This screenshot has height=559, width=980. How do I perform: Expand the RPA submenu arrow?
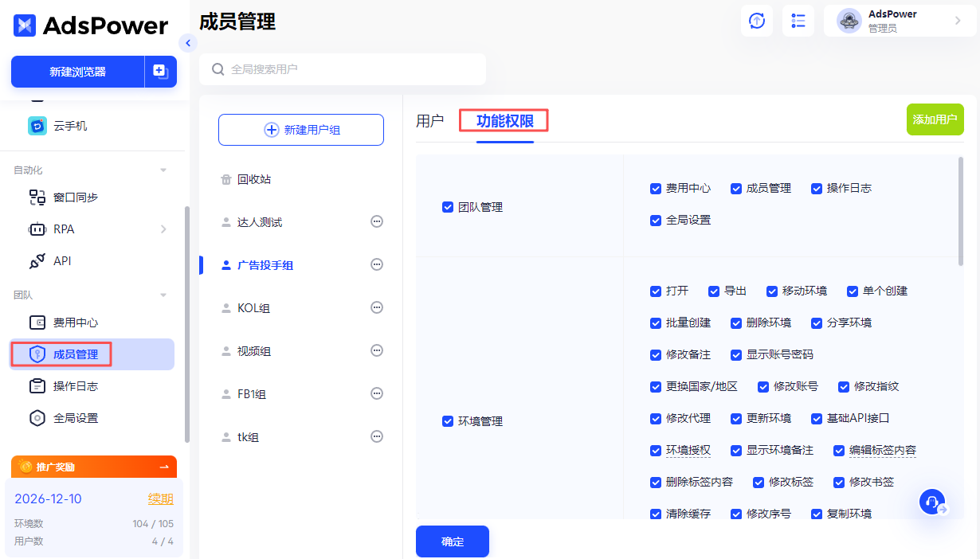(163, 229)
